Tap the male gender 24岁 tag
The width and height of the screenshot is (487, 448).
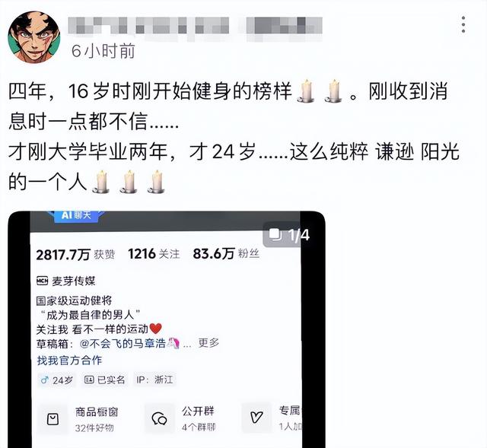tap(57, 380)
